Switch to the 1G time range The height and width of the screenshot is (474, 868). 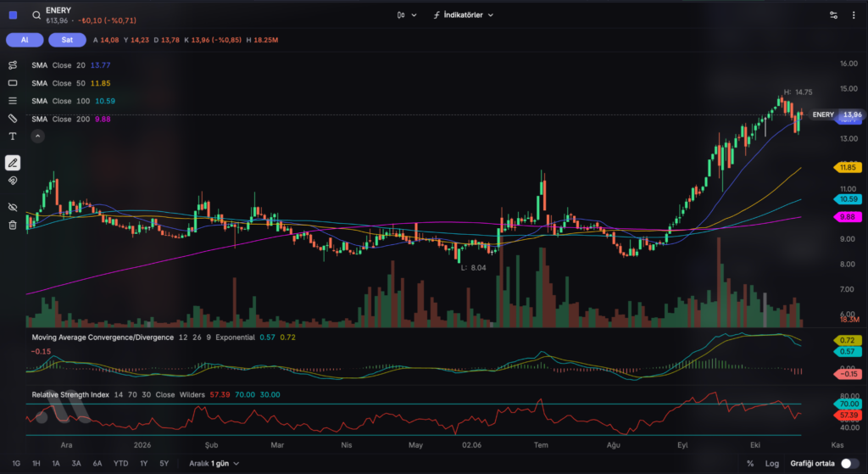click(x=16, y=464)
